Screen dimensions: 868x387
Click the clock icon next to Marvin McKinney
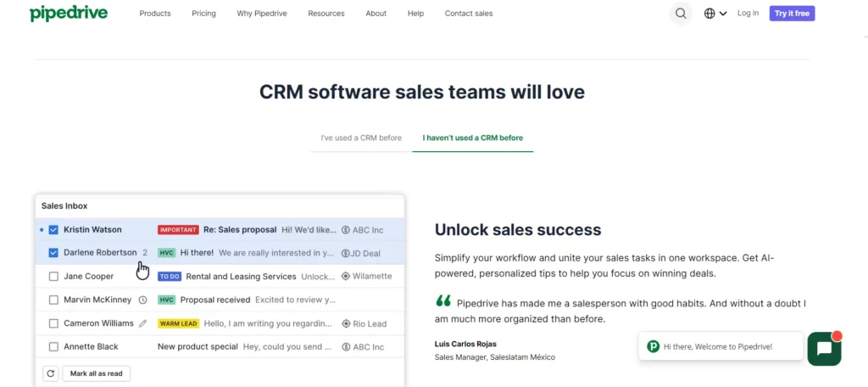(x=142, y=300)
